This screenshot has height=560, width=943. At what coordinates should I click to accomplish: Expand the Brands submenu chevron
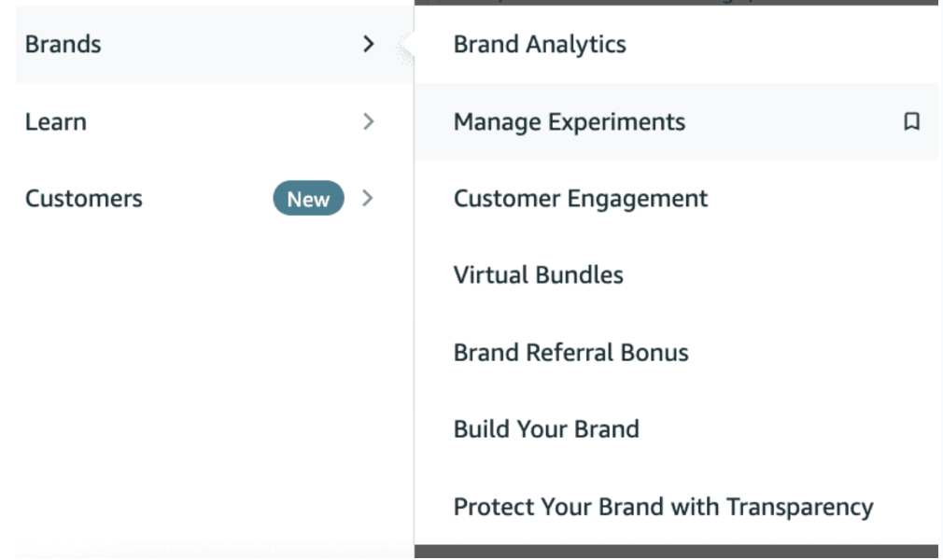coord(369,44)
